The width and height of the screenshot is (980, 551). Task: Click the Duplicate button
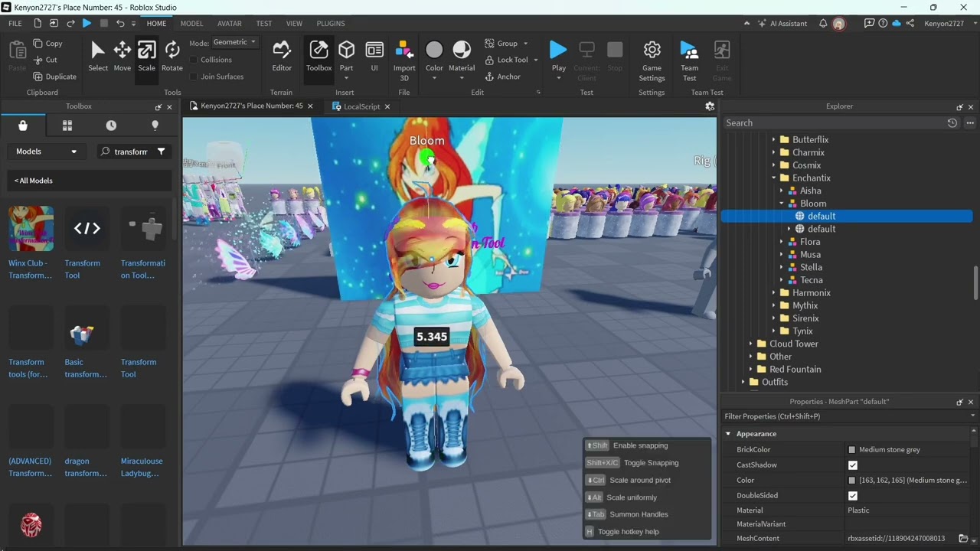pos(55,77)
